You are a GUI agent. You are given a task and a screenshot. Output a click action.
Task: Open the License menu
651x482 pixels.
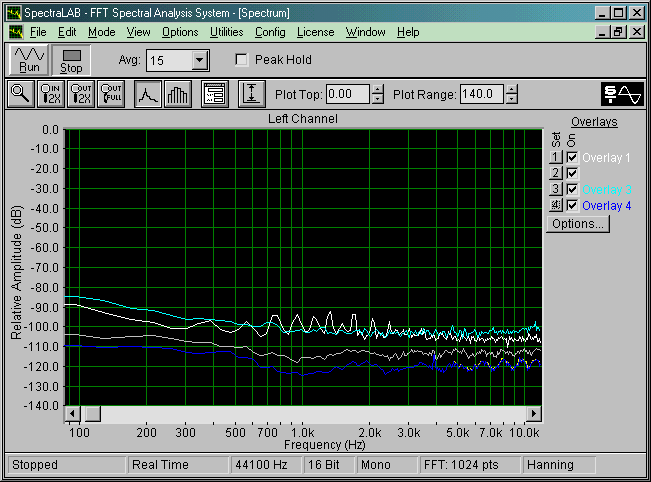pyautogui.click(x=316, y=32)
